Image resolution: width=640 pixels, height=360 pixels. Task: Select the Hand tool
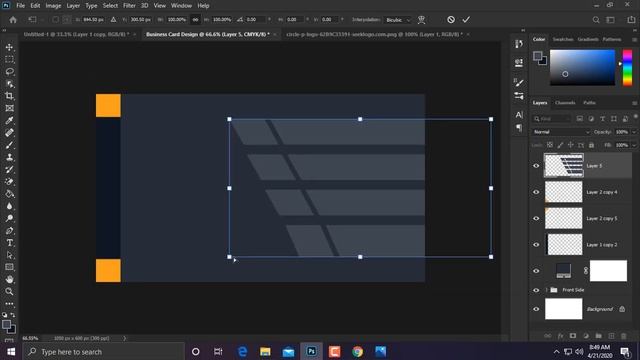[x=9, y=280]
